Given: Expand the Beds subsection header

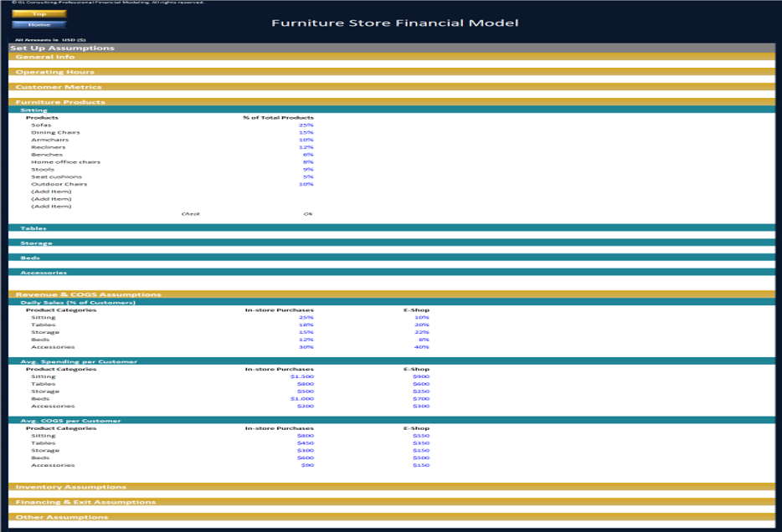Looking at the screenshot, I should pyautogui.click(x=392, y=258).
